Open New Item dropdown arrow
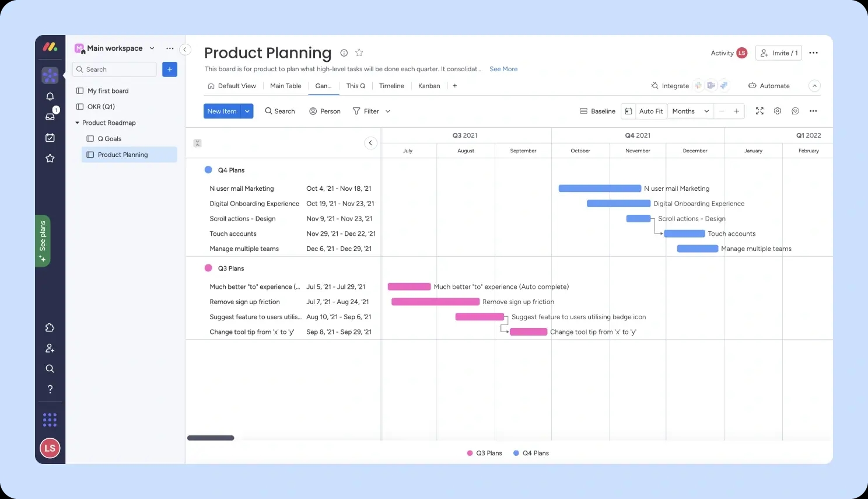This screenshot has width=868, height=499. click(247, 111)
